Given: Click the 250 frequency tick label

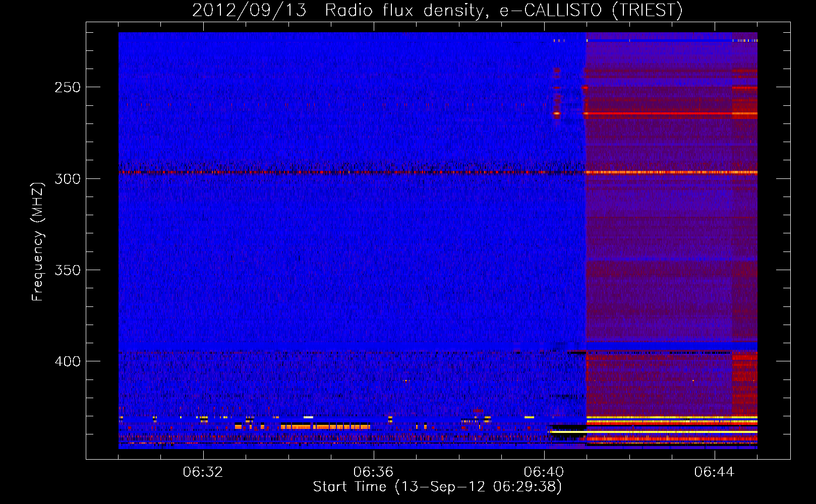Looking at the screenshot, I should (68, 87).
